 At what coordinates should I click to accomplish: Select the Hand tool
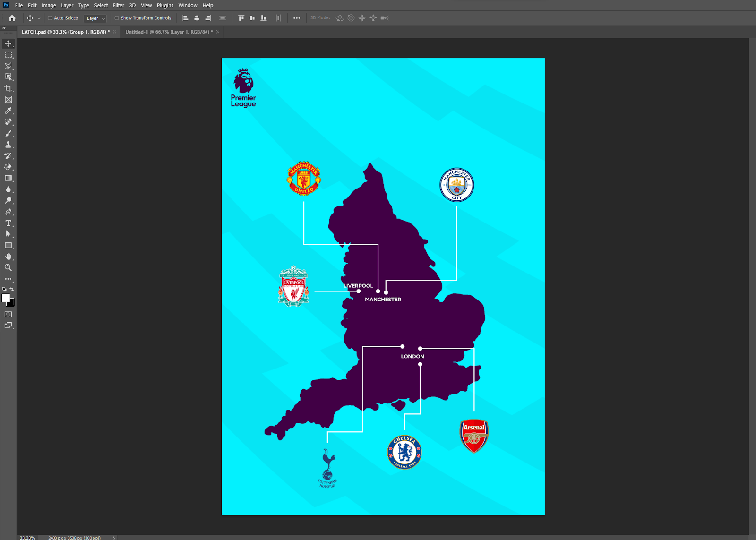[x=9, y=257]
